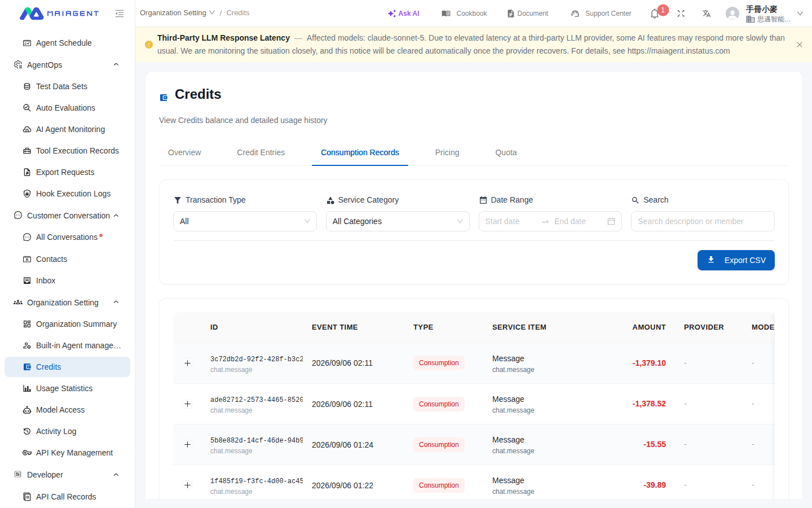Dismiss the LLM latency notice
812x508 pixels.
coord(800,45)
